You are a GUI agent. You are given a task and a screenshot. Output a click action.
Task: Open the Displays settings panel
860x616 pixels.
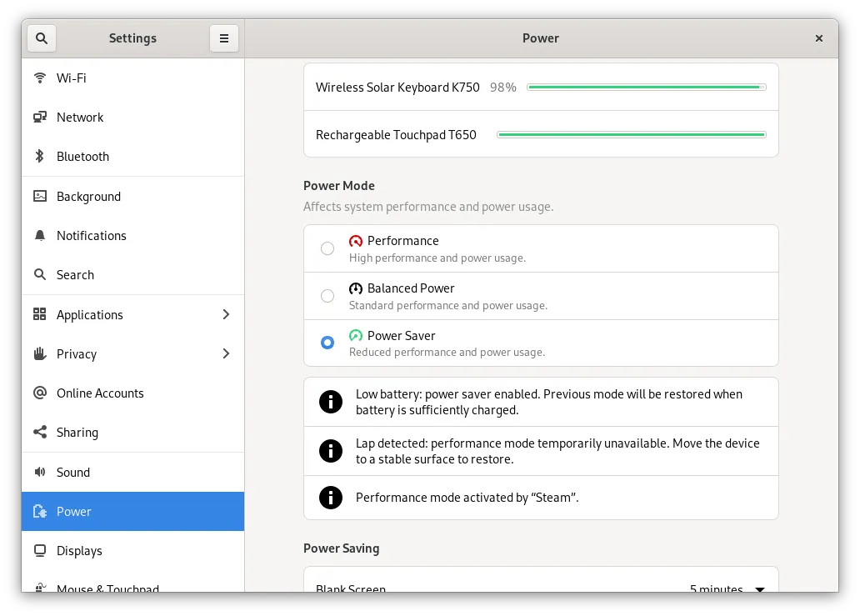[79, 551]
